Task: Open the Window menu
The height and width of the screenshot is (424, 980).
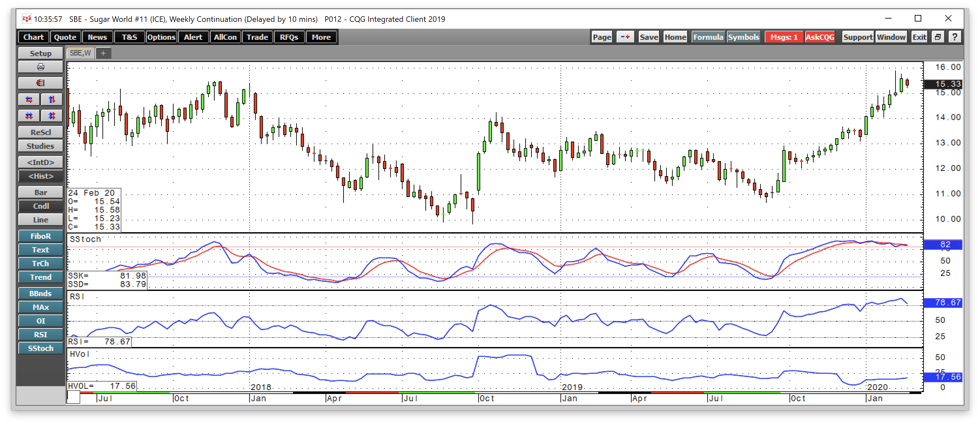Action: [x=891, y=37]
